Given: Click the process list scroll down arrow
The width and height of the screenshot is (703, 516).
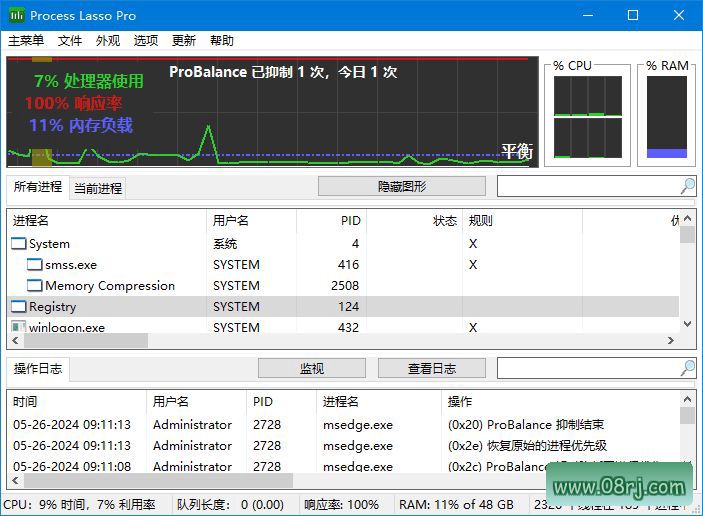Looking at the screenshot, I should point(687,324).
